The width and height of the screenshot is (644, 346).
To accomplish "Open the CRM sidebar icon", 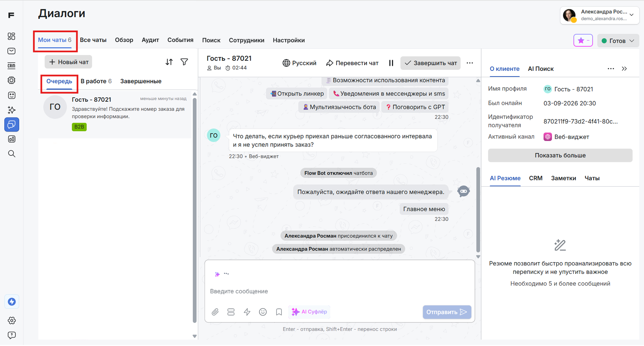I will coord(11,66).
